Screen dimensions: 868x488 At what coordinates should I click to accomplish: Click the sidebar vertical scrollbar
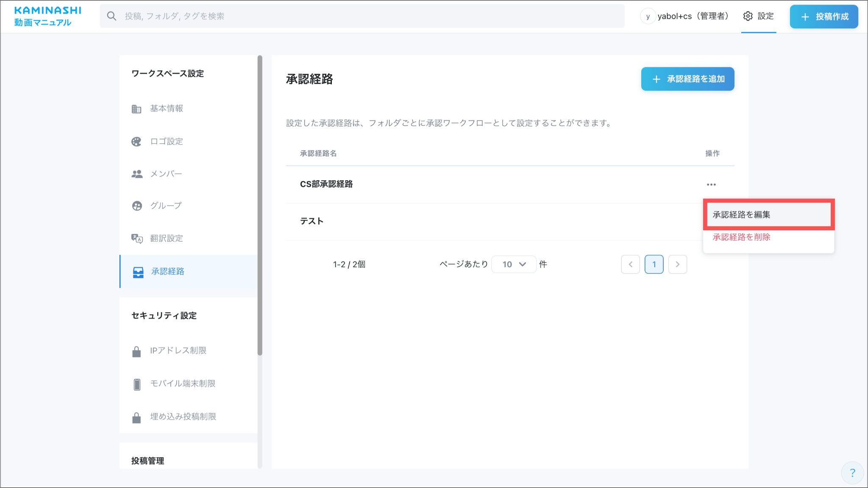[260, 205]
